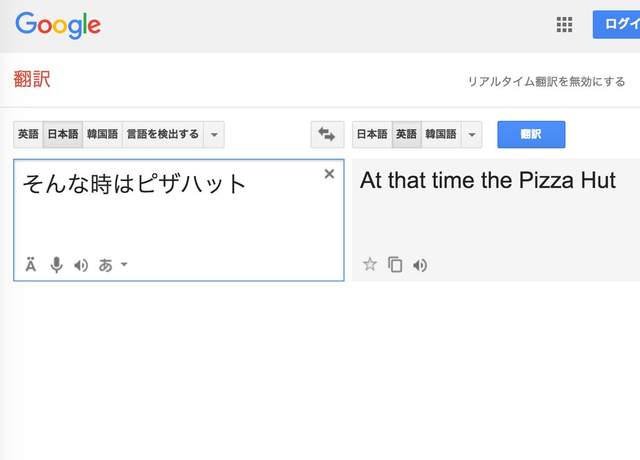Select 英語 as source language
Image resolution: width=640 pixels, height=460 pixels.
(28, 134)
